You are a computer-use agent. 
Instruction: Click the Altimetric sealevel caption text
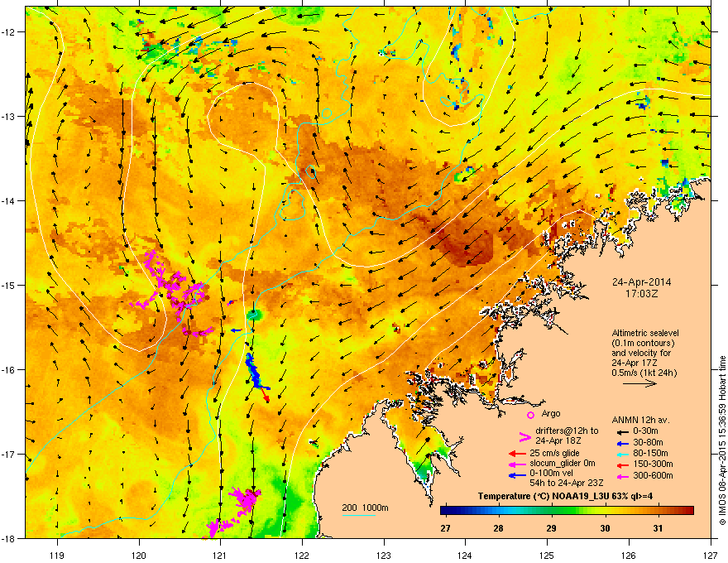645,333
